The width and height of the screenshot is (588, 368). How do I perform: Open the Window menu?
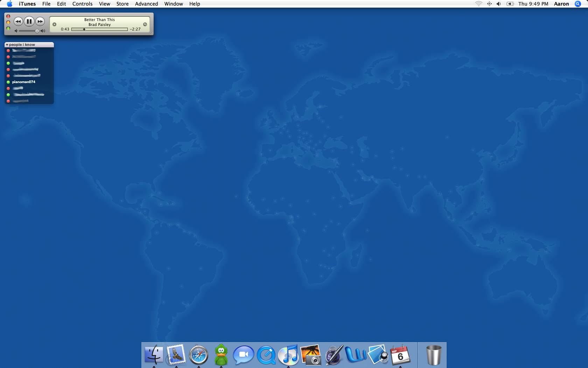coord(174,4)
